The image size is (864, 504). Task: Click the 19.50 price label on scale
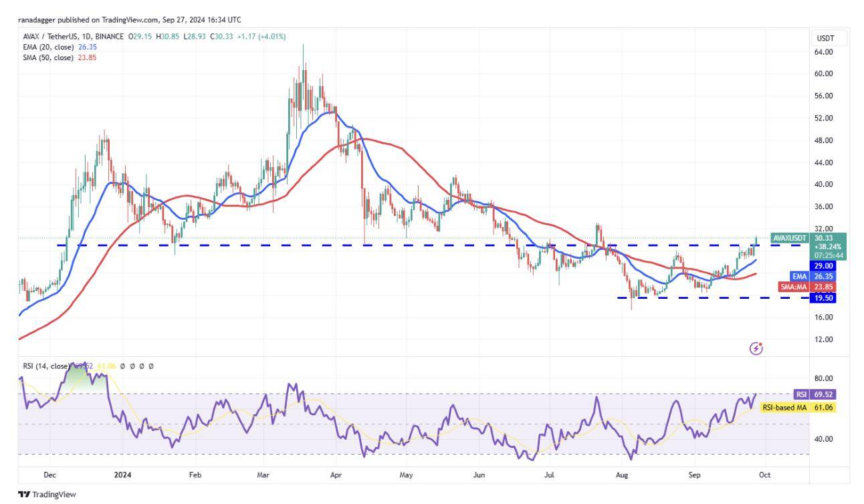(823, 299)
